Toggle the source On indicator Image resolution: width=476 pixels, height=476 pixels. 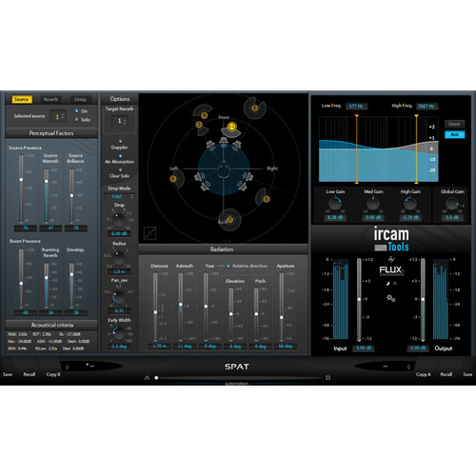[77, 111]
